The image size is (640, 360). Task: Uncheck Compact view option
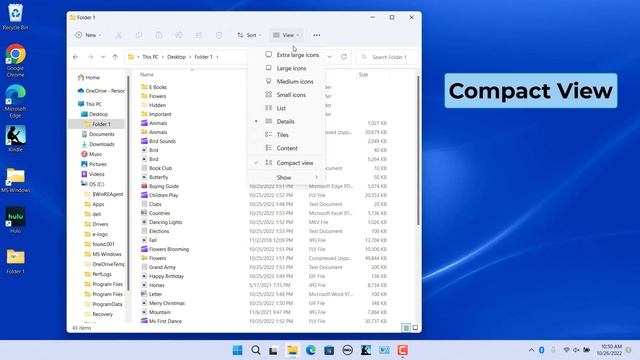286,163
